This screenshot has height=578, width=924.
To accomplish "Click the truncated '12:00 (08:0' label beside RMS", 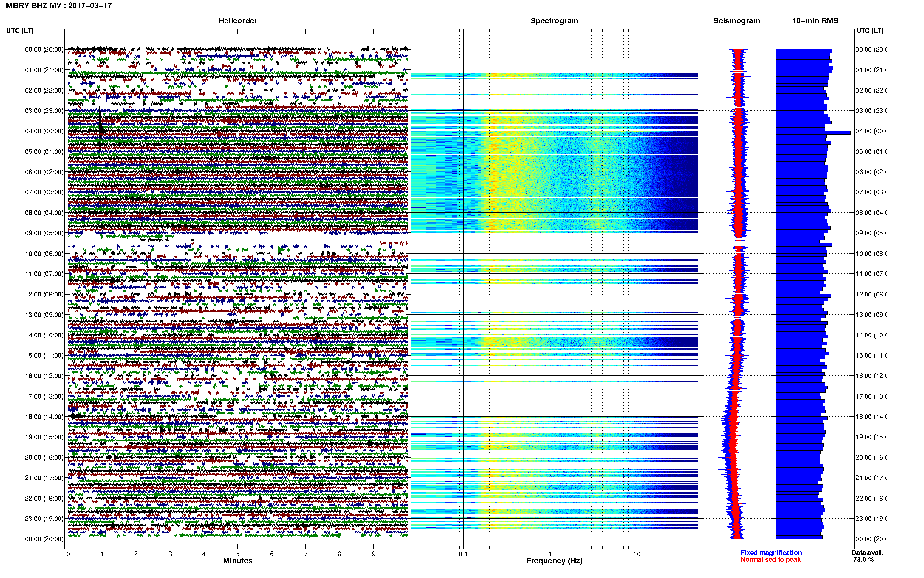I will point(871,294).
